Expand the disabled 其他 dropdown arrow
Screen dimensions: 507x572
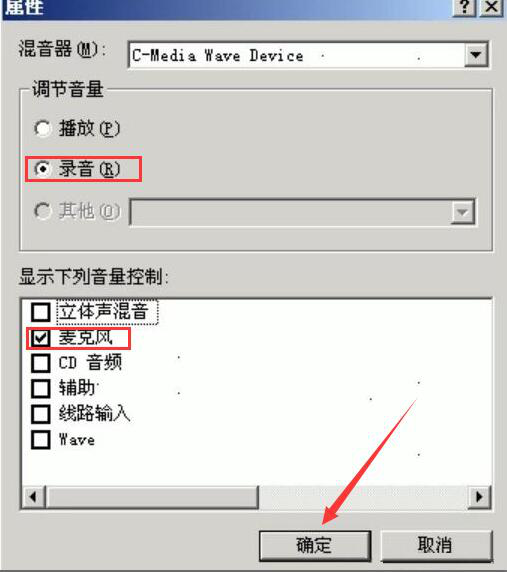tap(463, 212)
